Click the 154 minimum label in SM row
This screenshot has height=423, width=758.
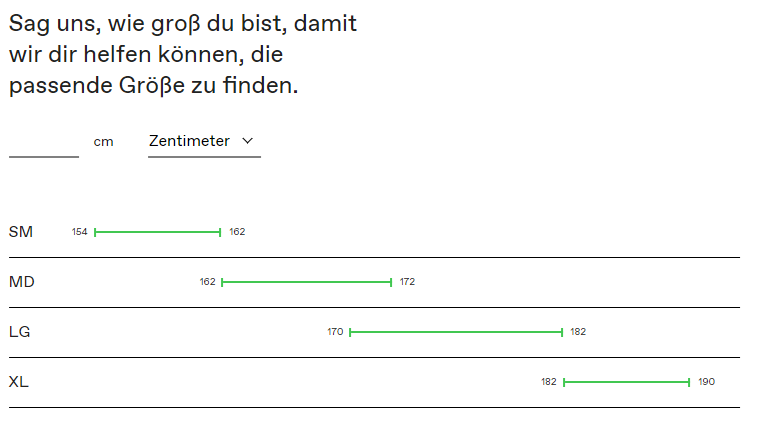click(80, 232)
